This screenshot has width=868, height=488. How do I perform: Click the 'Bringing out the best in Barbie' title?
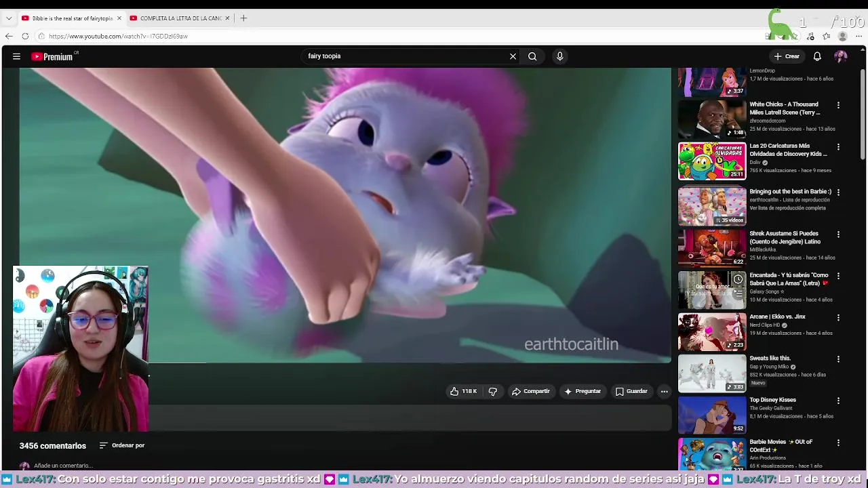click(790, 192)
